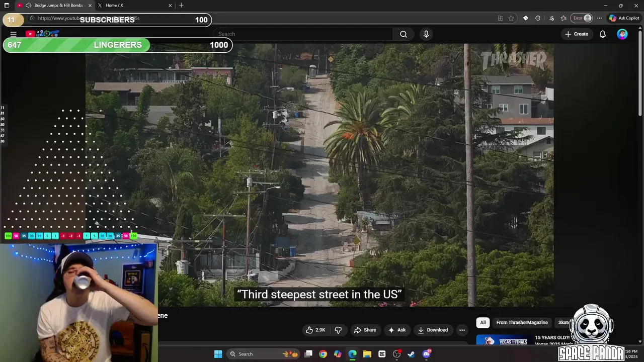Open Discord from the taskbar

(426, 354)
